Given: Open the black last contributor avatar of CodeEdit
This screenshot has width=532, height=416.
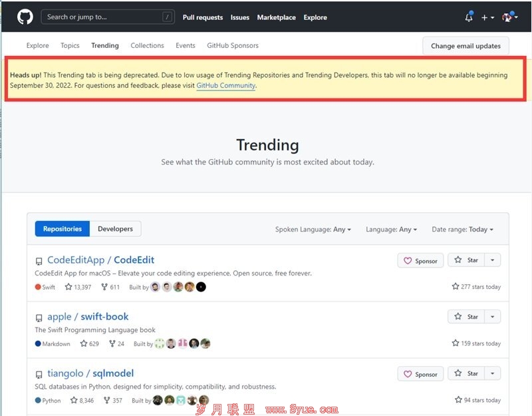Looking at the screenshot, I should pos(201,287).
